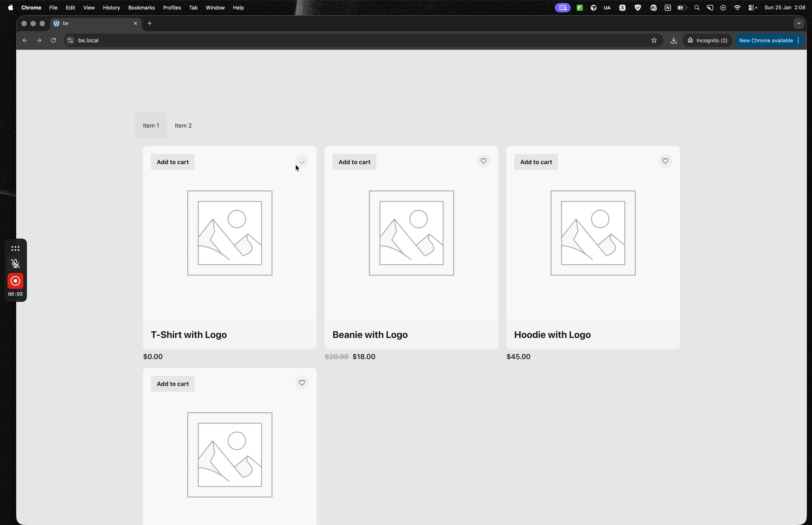Open UA keyboard input source menu

pos(607,8)
